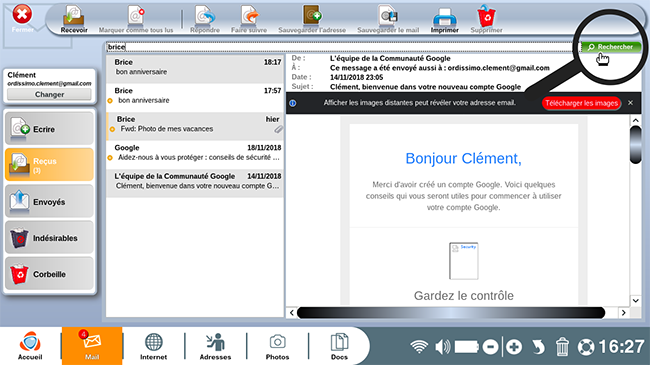The width and height of the screenshot is (650, 365).
Task: Open the Envoyés folder
Action: coord(49,202)
